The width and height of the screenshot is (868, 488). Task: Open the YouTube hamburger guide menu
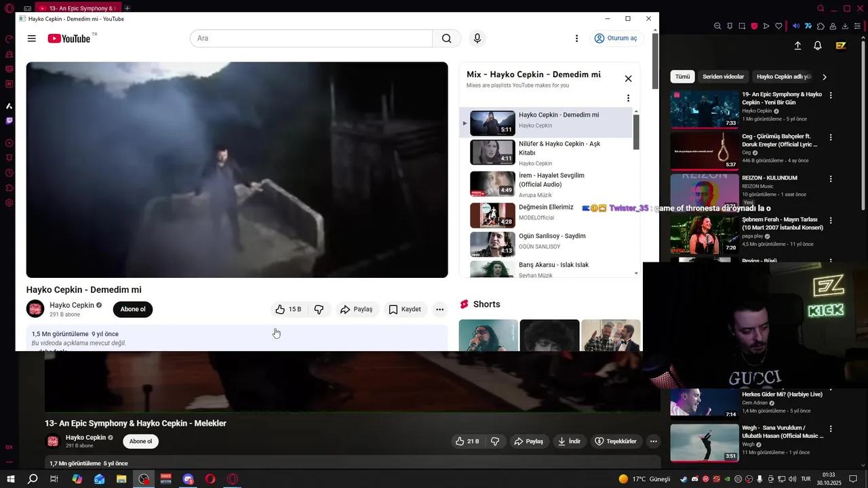tap(31, 39)
